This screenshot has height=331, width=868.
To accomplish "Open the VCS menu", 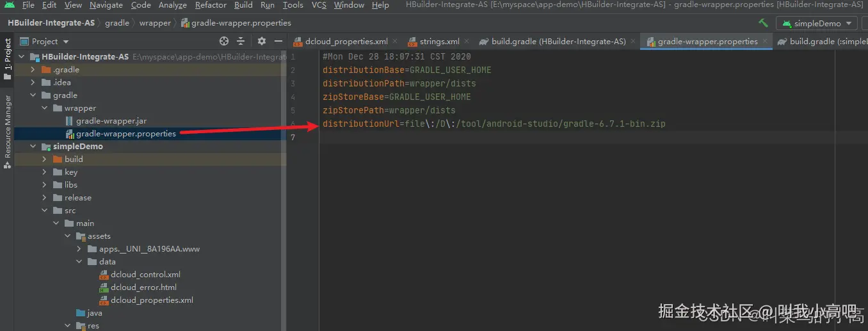I will (x=319, y=5).
